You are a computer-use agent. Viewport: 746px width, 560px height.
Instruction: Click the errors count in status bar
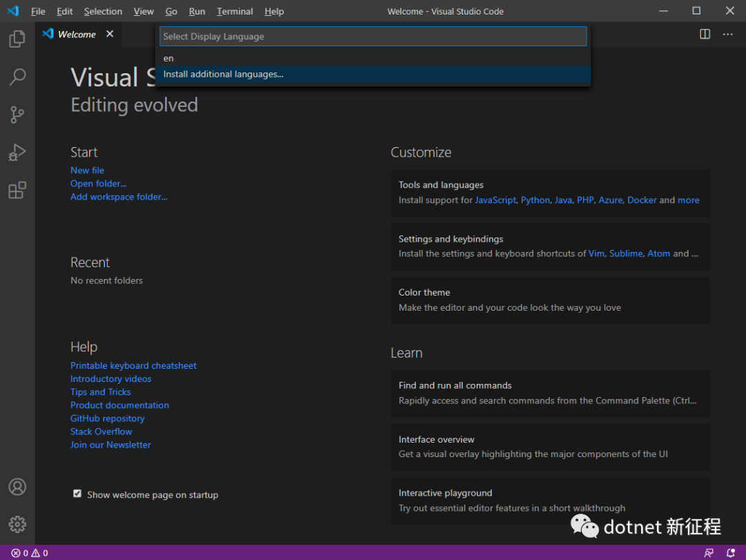click(x=19, y=553)
